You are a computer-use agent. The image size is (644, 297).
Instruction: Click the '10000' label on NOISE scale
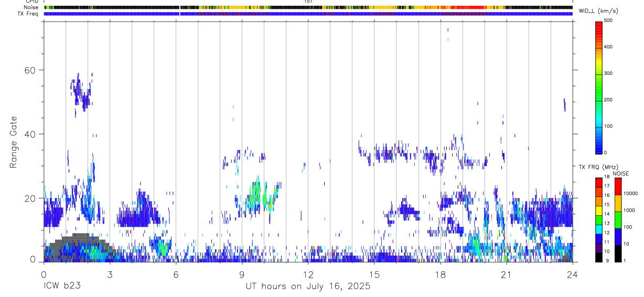point(630,194)
